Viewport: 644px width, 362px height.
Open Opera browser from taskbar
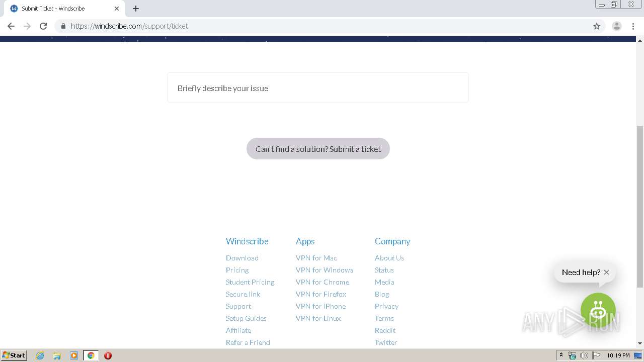[x=108, y=355]
